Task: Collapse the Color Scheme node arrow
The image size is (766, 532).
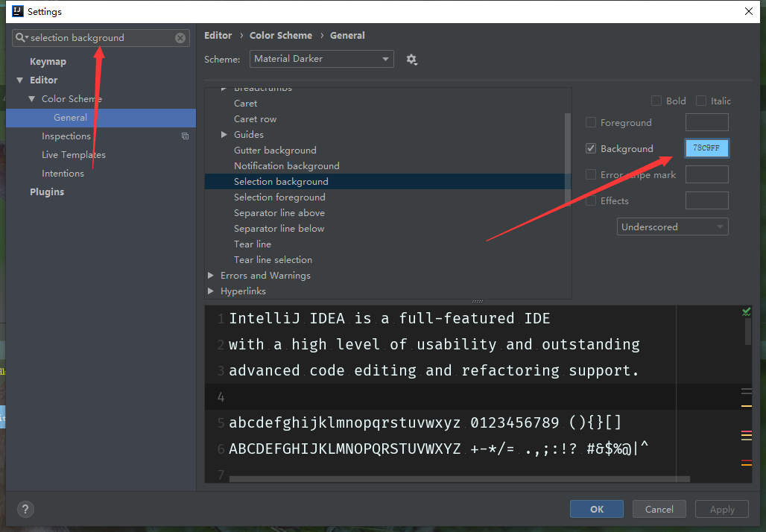Action: [32, 98]
